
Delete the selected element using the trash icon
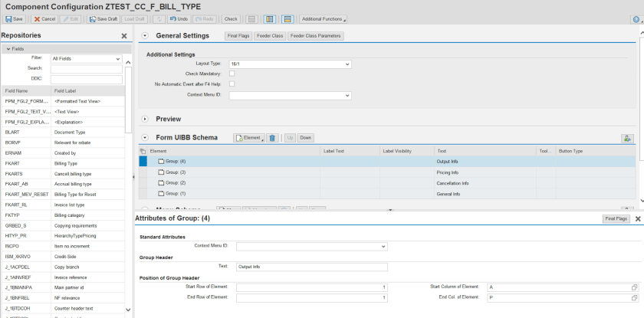click(272, 137)
